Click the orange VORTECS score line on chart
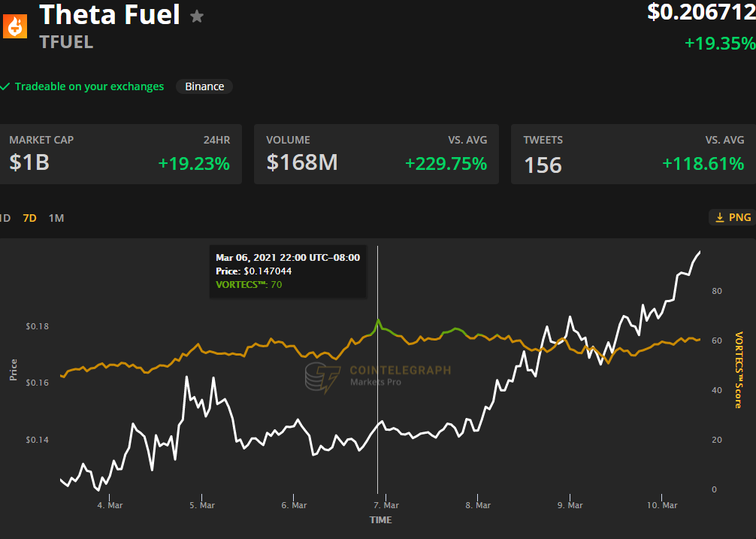756x539 pixels. 263,346
